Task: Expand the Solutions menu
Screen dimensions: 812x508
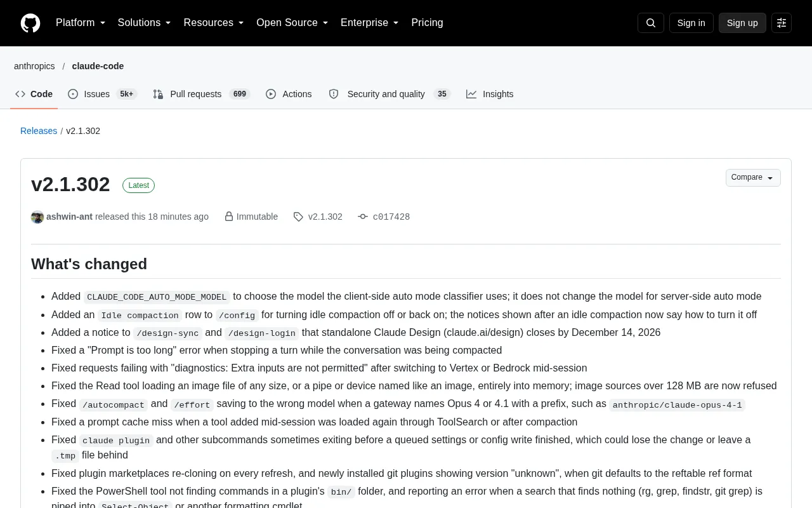Action: 144,23
